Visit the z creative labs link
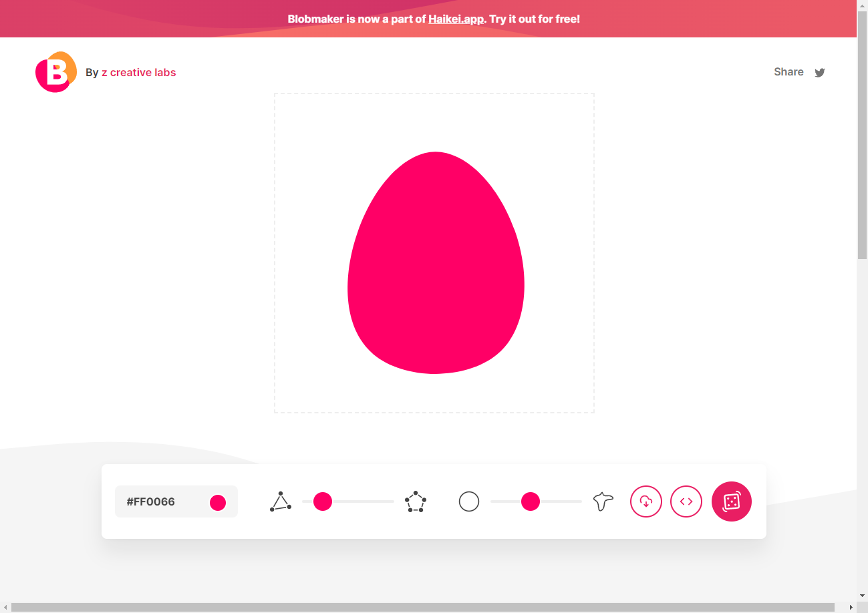This screenshot has width=868, height=613. click(x=138, y=72)
